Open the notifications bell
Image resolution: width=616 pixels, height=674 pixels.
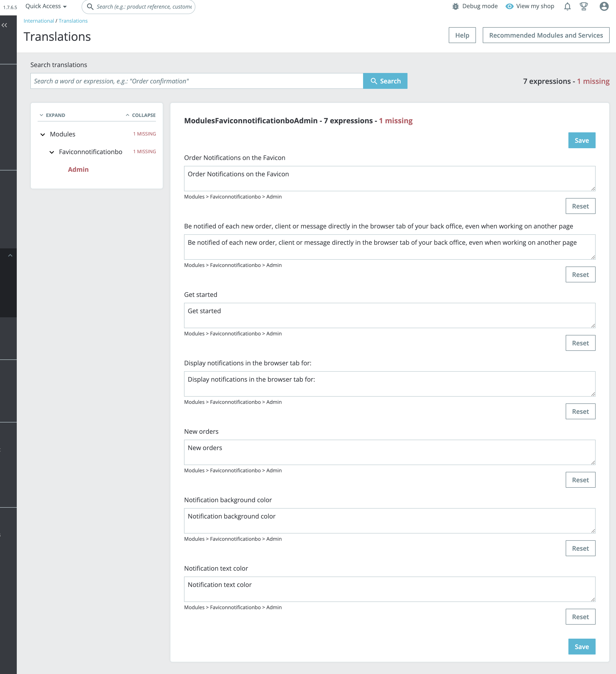(x=567, y=6)
